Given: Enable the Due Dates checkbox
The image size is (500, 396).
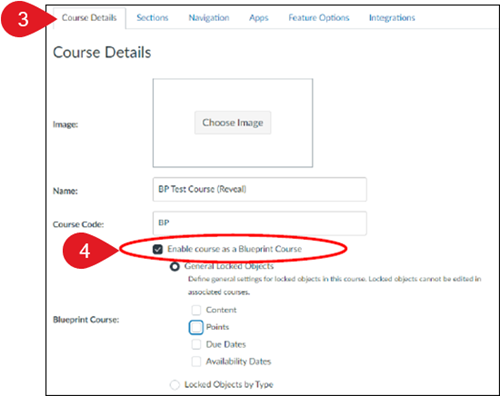Looking at the screenshot, I should [196, 344].
